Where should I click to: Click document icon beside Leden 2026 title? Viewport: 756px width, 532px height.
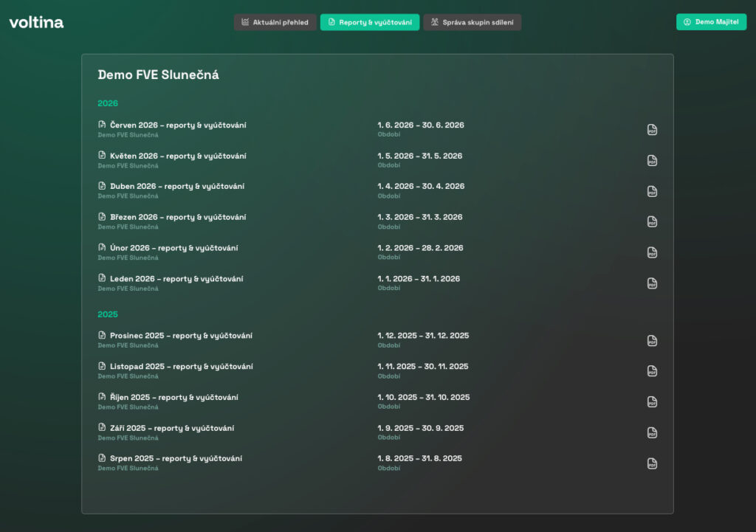102,278
